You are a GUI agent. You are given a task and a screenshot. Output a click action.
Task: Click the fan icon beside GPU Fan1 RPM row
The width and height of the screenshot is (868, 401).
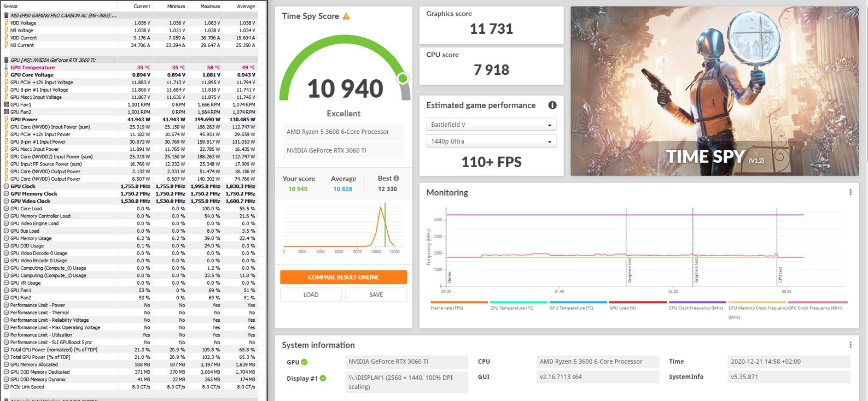pos(6,104)
